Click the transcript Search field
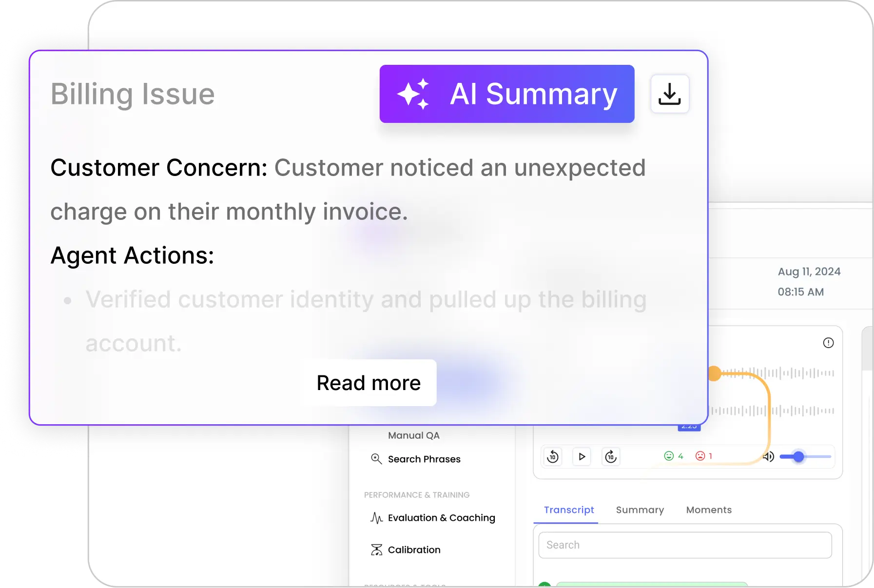 [685, 545]
